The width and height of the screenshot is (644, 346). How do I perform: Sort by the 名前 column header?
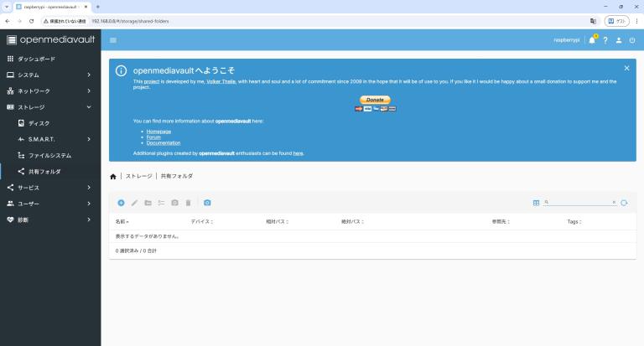coord(122,222)
